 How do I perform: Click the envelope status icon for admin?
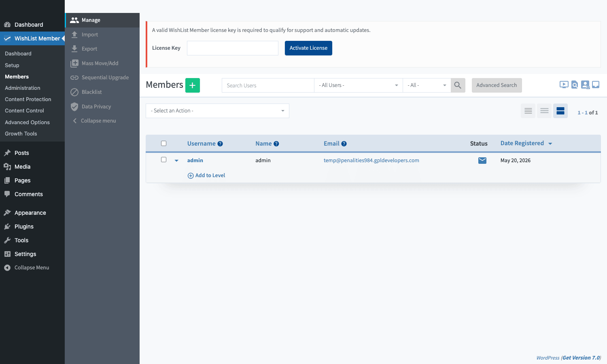(482, 161)
